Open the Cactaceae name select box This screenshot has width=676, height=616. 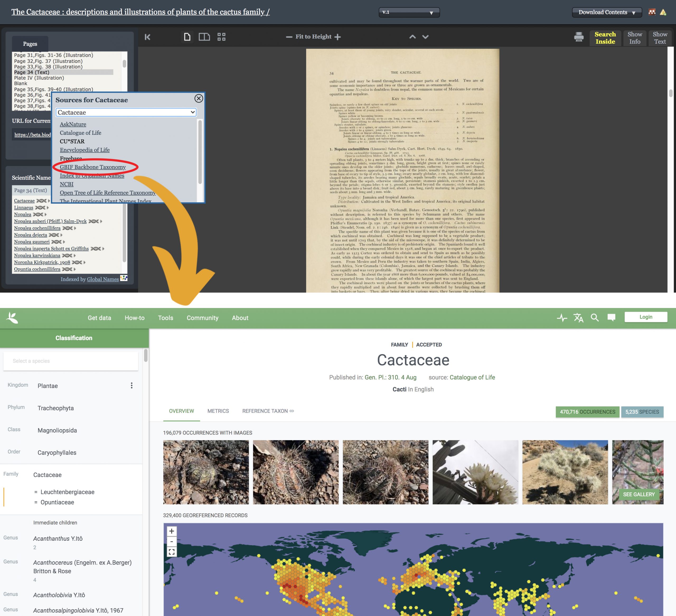click(x=126, y=113)
